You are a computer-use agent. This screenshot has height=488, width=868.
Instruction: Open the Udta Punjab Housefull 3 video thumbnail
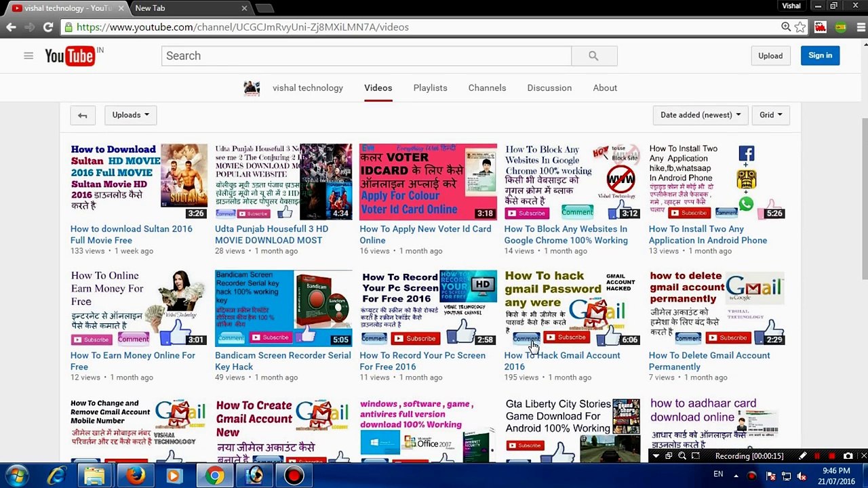click(283, 182)
